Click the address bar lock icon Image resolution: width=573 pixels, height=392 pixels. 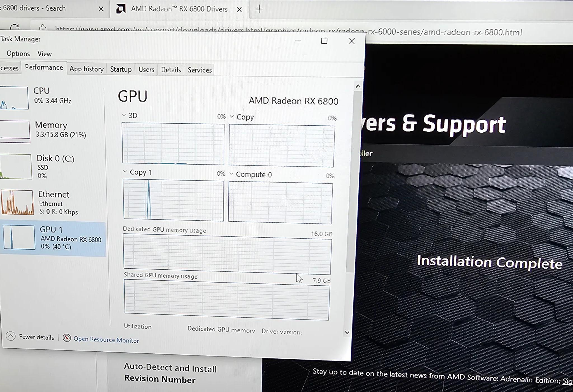tap(43, 27)
